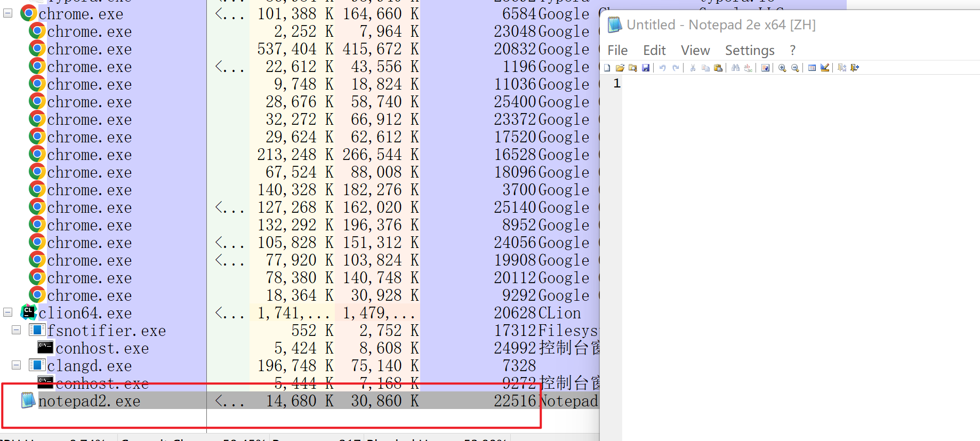Click the door Exit icon in Notepad2 toolbar

[855, 68]
